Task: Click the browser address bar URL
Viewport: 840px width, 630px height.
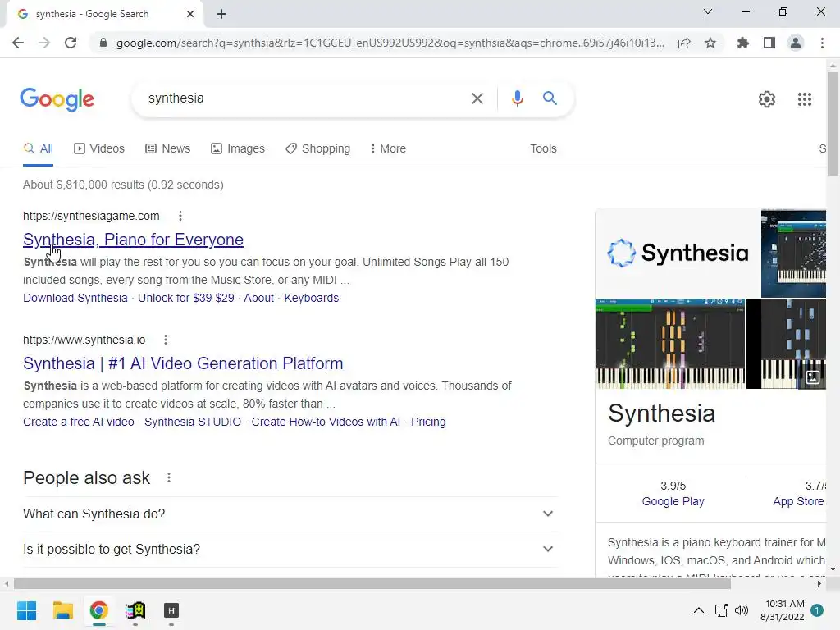Action: tap(390, 43)
